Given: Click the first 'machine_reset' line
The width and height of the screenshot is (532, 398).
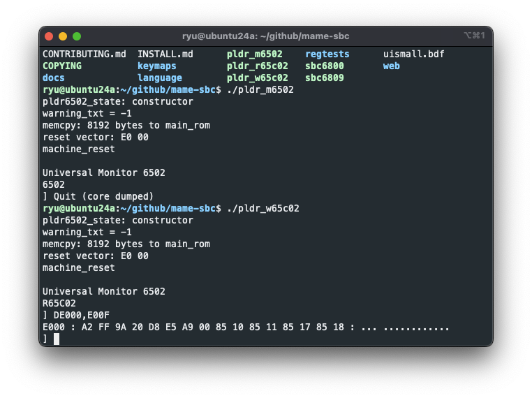Looking at the screenshot, I should coord(79,149).
